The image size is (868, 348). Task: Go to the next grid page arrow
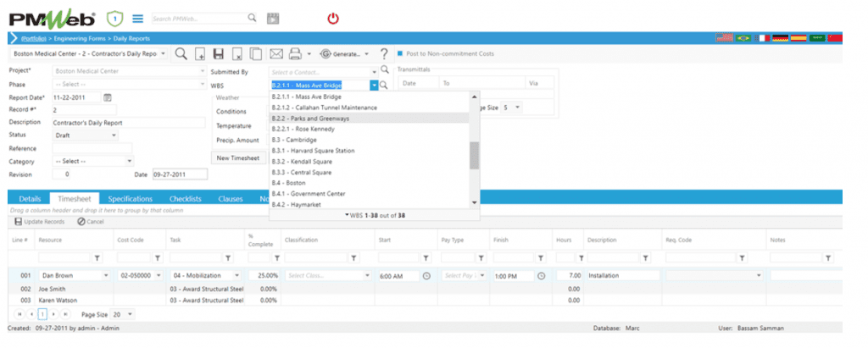pos(53,314)
